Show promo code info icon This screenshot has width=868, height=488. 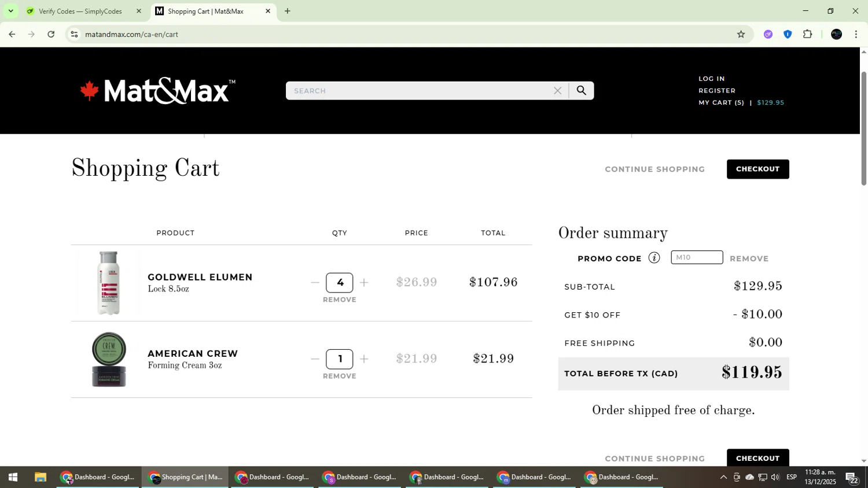coord(654,258)
